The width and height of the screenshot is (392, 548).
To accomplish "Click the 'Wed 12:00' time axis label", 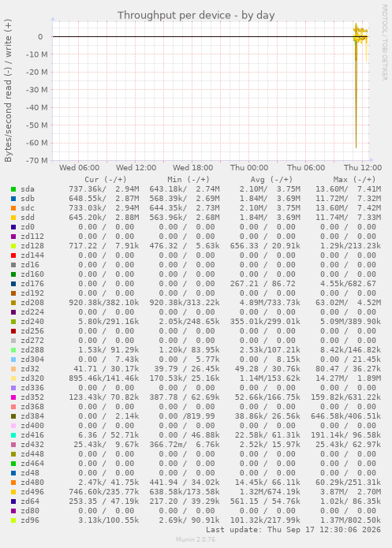I will pyautogui.click(x=136, y=167).
